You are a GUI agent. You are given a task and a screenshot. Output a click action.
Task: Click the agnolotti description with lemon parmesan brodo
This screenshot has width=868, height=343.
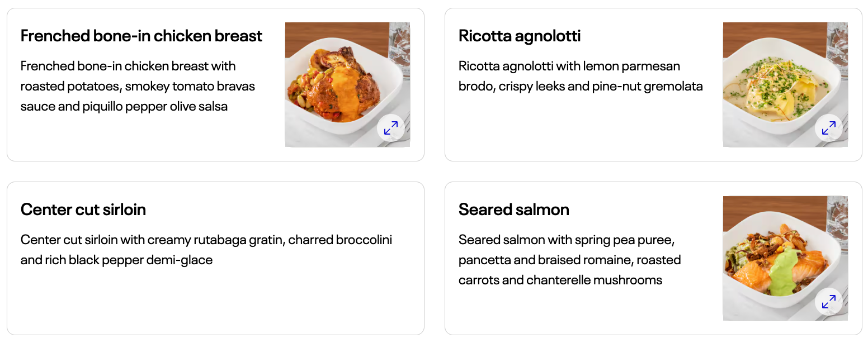tap(581, 76)
